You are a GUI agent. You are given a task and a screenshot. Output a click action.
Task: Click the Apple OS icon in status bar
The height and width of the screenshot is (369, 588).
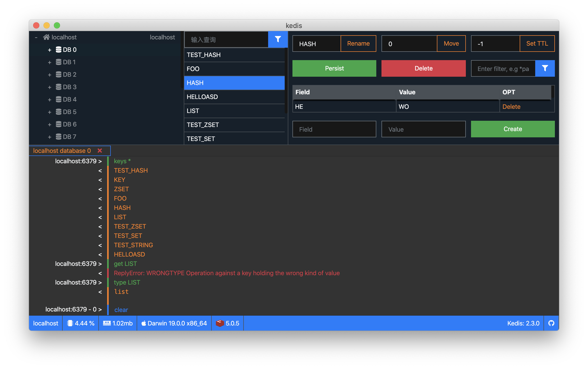coord(144,323)
